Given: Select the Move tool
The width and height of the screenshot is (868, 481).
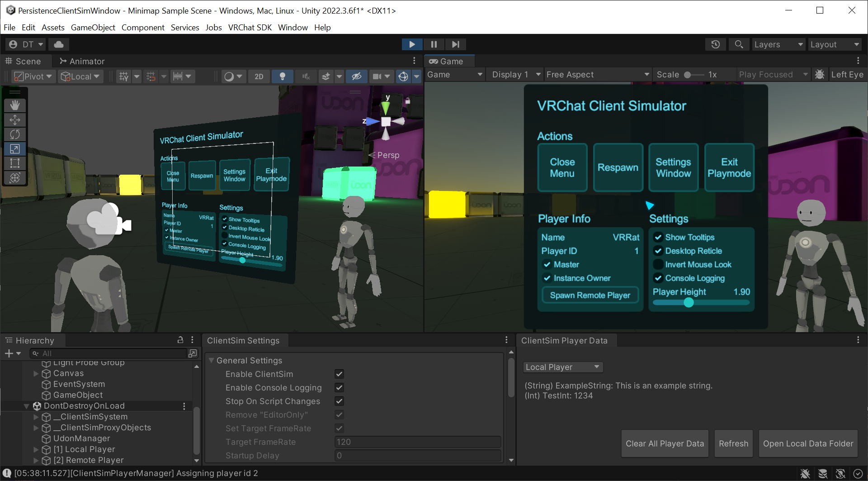Looking at the screenshot, I should (15, 120).
